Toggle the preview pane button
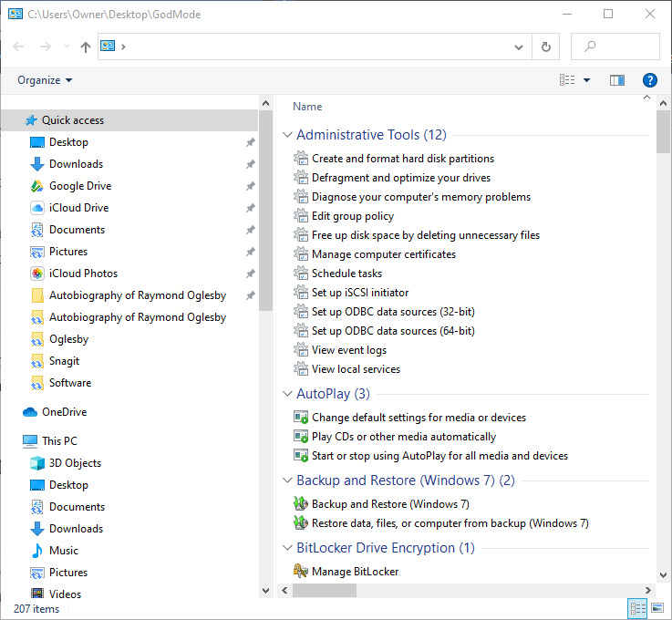Screen dimensions: 672x620 tap(617, 80)
